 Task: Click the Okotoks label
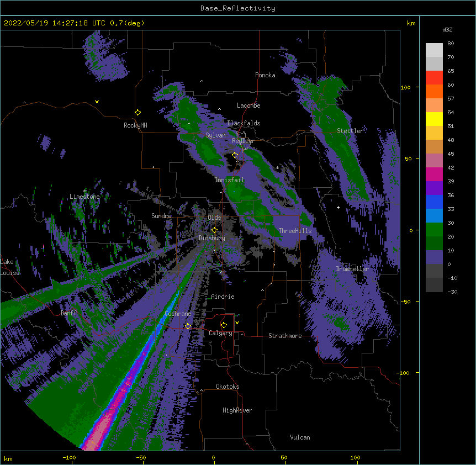[228, 387]
